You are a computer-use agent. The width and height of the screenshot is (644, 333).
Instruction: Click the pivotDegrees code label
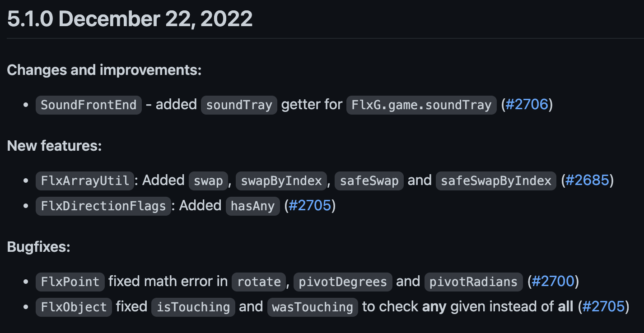pyautogui.click(x=343, y=282)
